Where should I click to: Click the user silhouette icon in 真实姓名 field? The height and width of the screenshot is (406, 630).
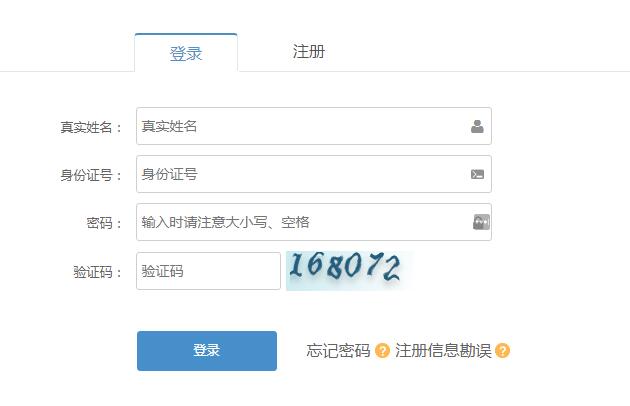click(477, 126)
